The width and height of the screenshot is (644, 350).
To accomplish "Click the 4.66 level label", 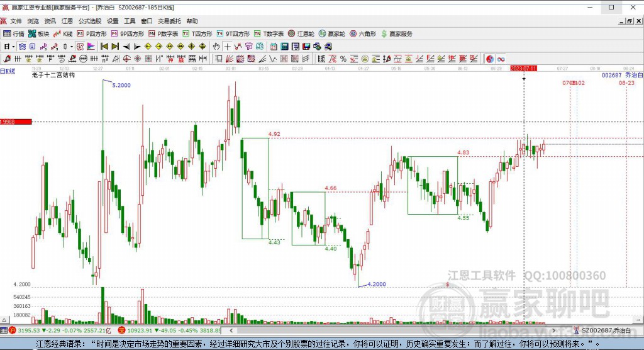I will point(331,188).
